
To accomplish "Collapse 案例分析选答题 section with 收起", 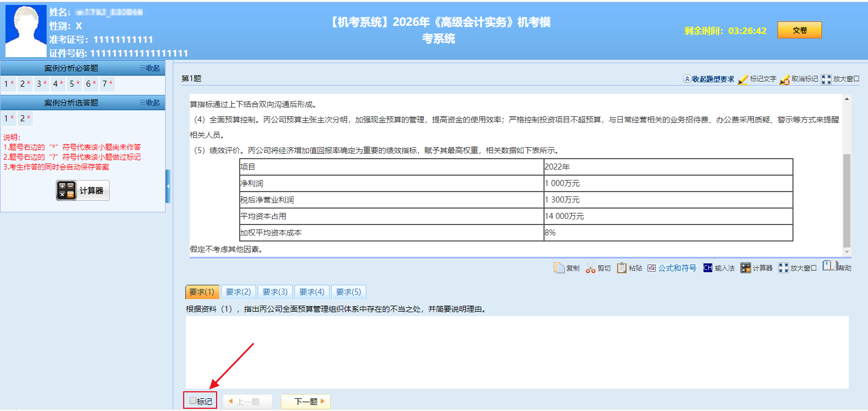I will click(x=150, y=103).
